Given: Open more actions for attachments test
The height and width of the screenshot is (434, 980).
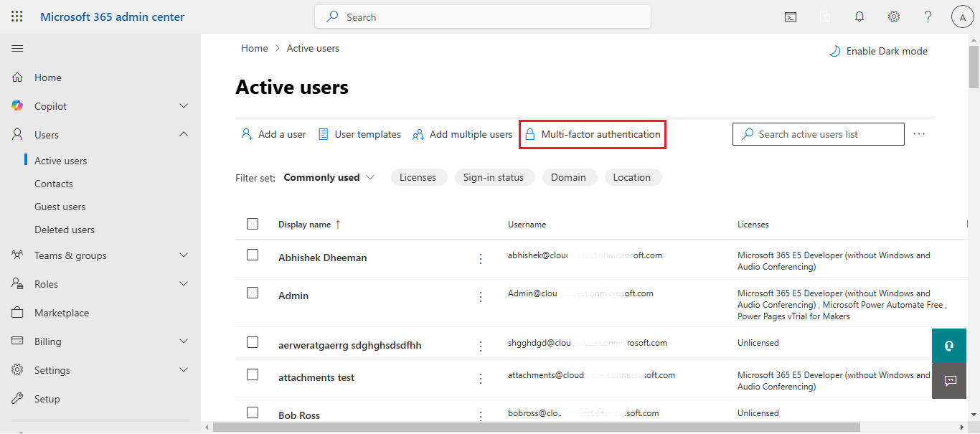Looking at the screenshot, I should coord(481,378).
